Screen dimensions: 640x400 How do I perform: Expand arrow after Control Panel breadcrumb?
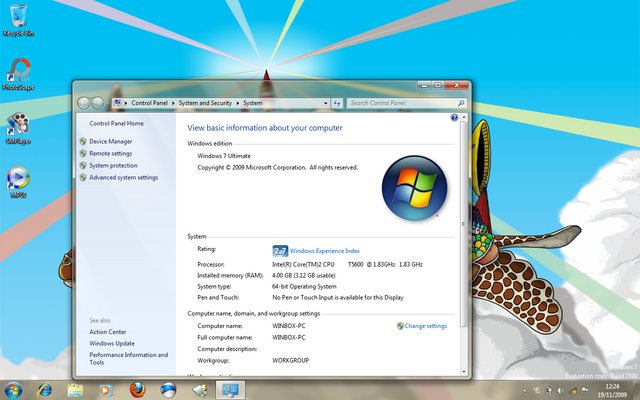(x=173, y=103)
